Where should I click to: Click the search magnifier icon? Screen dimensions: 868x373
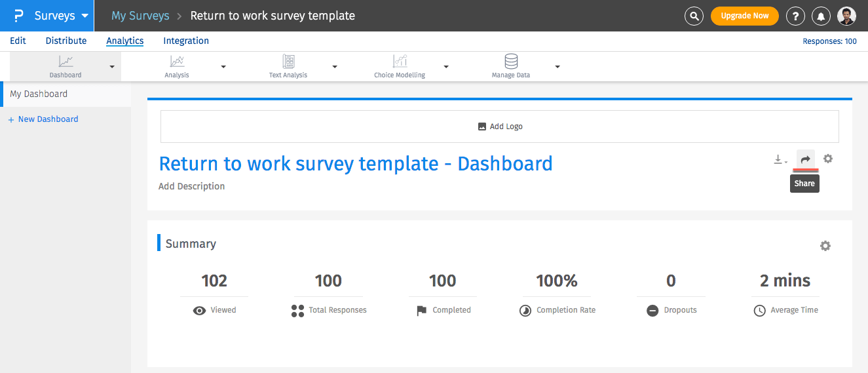coord(694,16)
